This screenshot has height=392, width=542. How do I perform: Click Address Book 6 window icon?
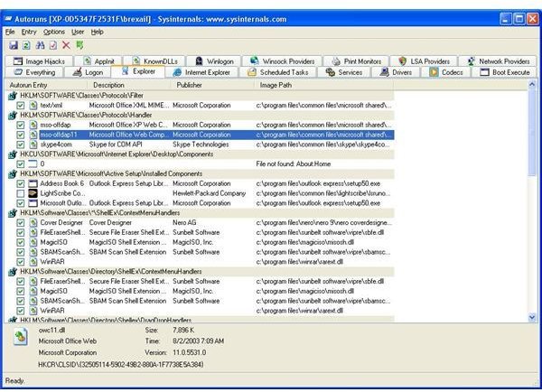click(x=33, y=183)
